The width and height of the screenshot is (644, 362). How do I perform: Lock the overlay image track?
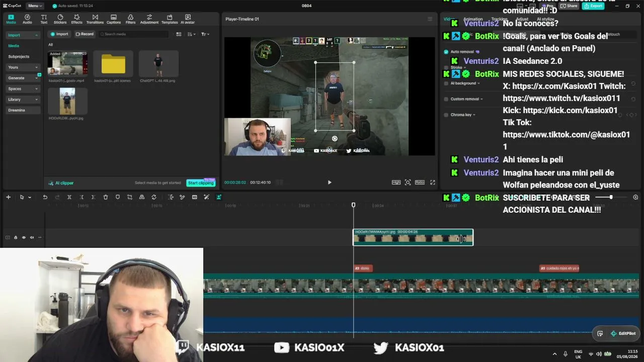16,237
